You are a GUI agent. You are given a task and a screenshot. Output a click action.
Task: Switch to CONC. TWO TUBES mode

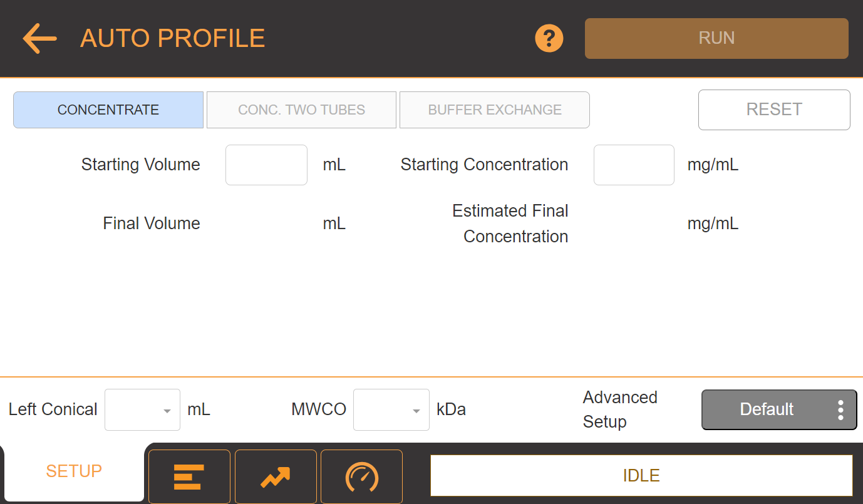tap(301, 110)
